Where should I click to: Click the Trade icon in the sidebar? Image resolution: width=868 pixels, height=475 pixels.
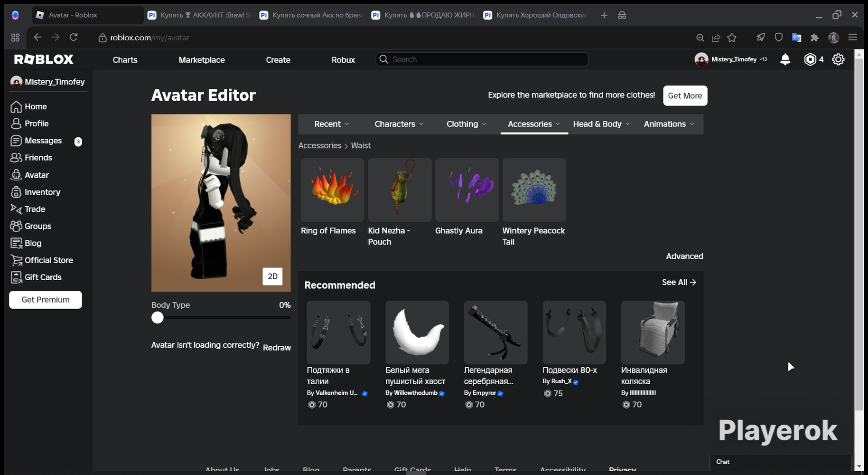coord(16,209)
